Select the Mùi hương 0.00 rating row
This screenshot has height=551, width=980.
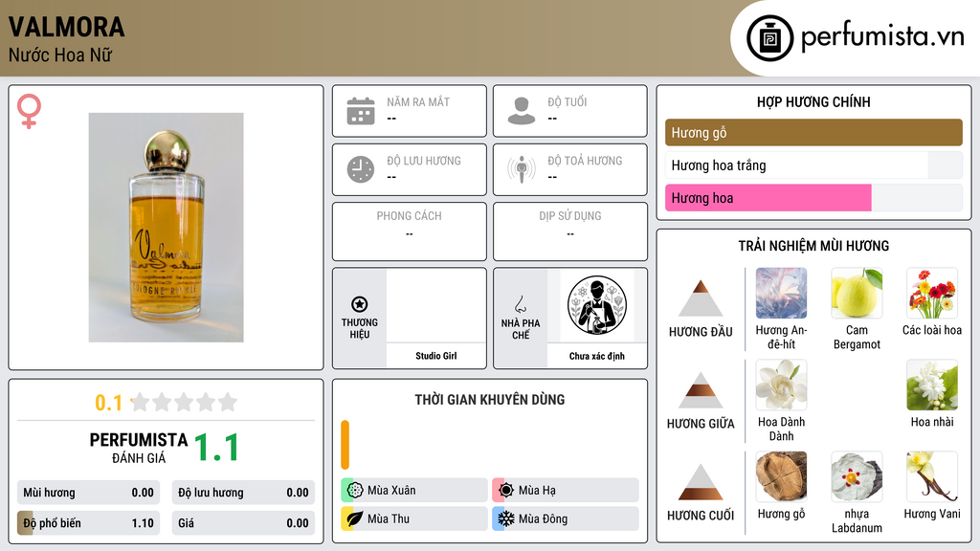coord(88,493)
